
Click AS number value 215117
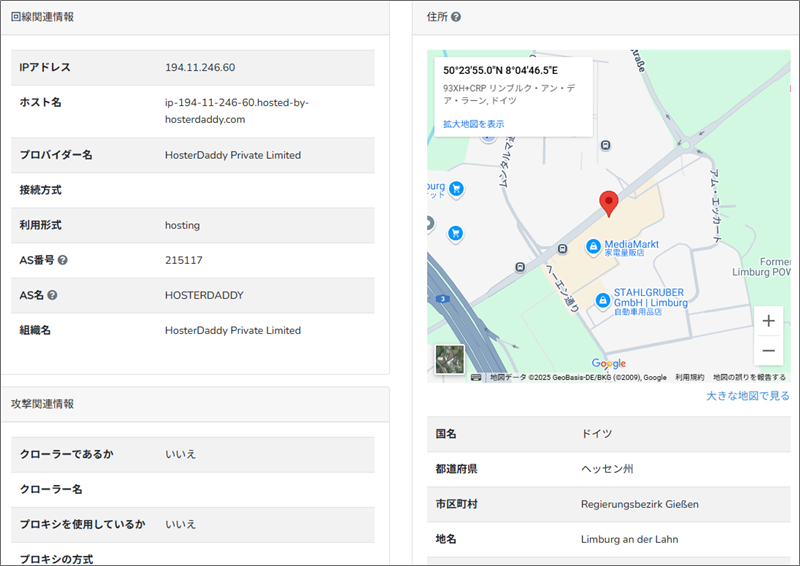184,260
